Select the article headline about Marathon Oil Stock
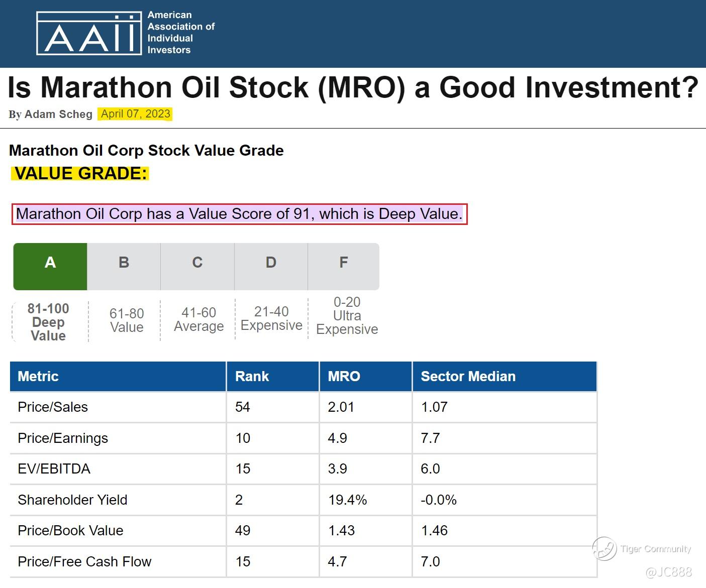 (353, 87)
